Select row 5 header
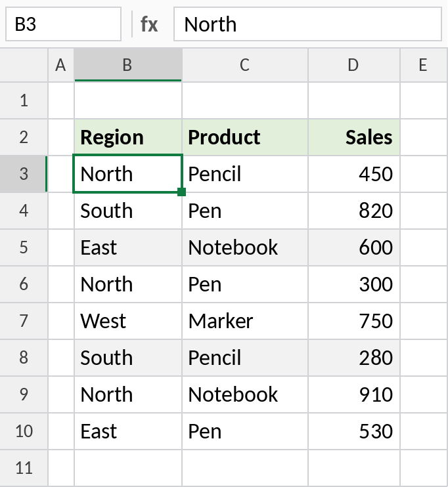Viewport: 448px width, 487px height. (x=24, y=247)
